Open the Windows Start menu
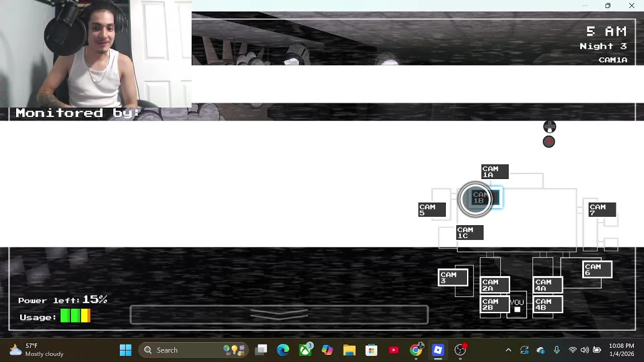Screen dimensions: 644x362 point(126,350)
